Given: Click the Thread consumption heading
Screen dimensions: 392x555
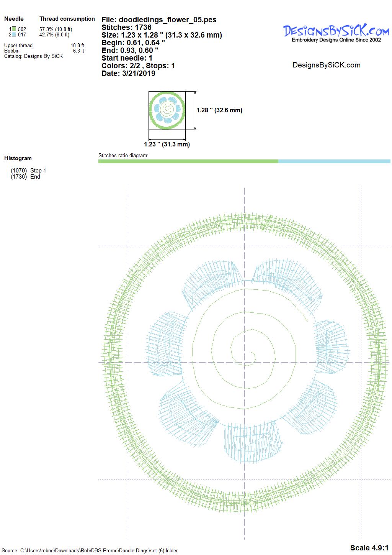Looking at the screenshot, I should coord(67,19).
